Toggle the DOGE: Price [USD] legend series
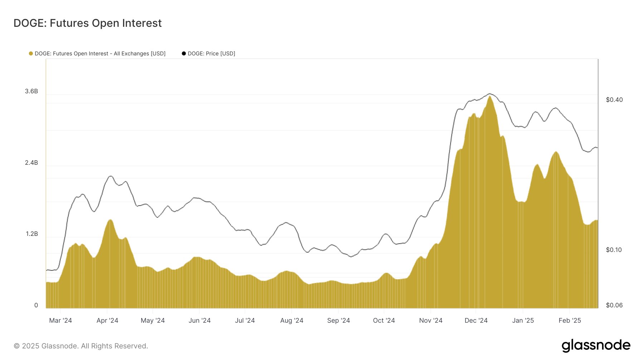The width and height of the screenshot is (644, 362). pos(211,54)
